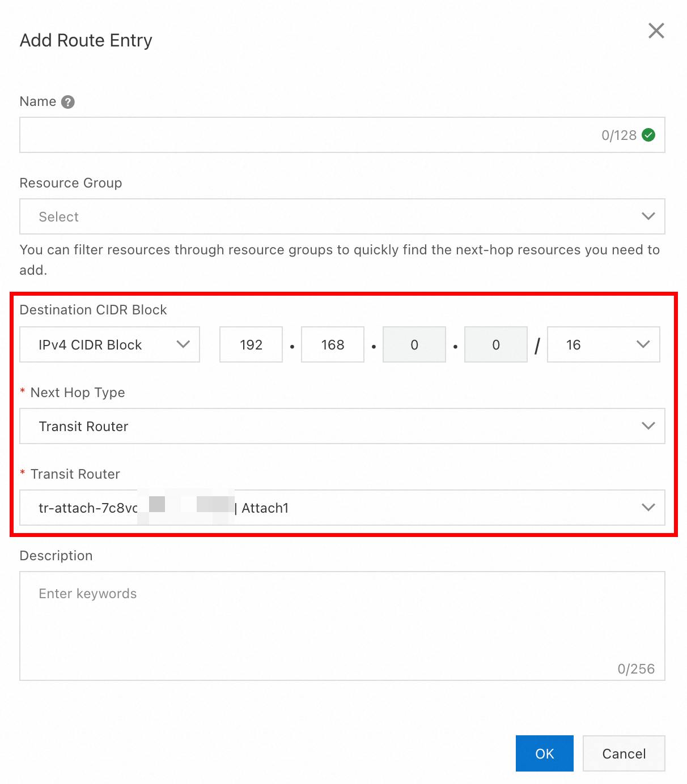This screenshot has height=784, width=687.
Task: Click into the Name text field
Action: pos(306,135)
